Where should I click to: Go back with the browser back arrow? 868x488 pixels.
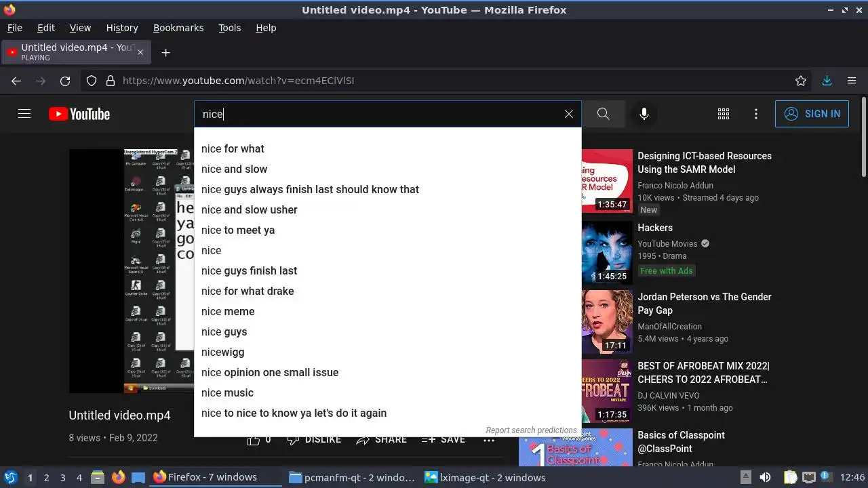[x=16, y=81]
